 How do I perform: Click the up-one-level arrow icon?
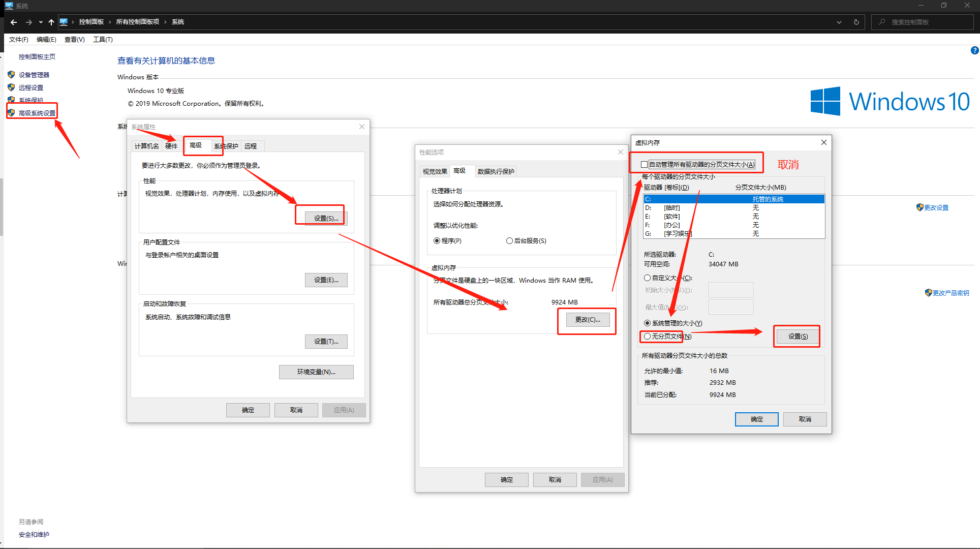pos(51,22)
